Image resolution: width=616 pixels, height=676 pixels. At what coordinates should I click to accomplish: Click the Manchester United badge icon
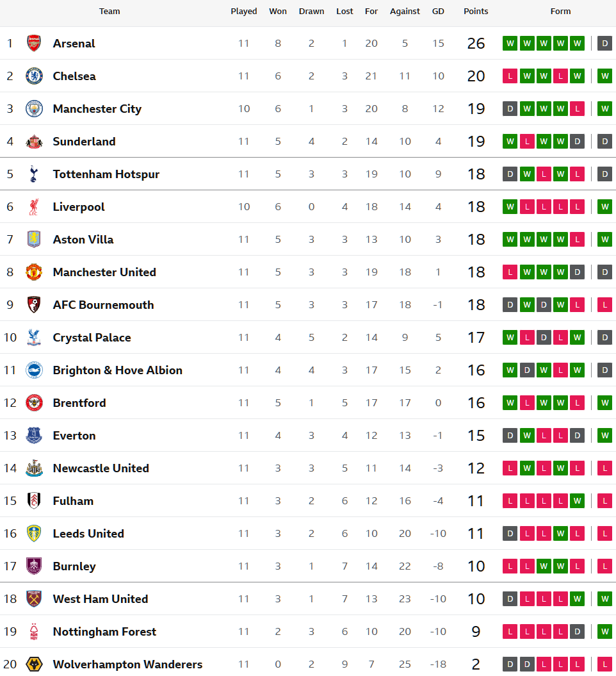pyautogui.click(x=34, y=272)
